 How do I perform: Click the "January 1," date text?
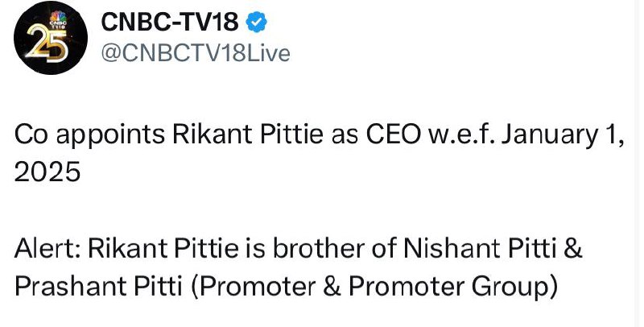coord(560,136)
